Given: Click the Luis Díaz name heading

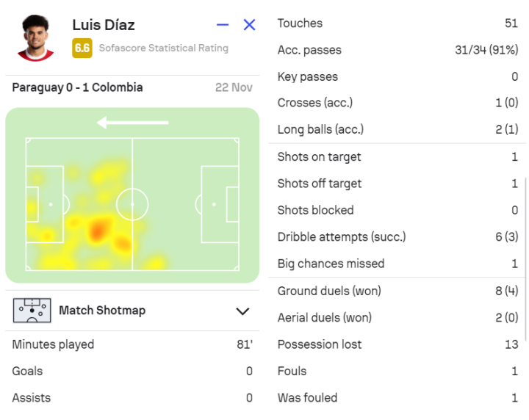Looking at the screenshot, I should (104, 25).
